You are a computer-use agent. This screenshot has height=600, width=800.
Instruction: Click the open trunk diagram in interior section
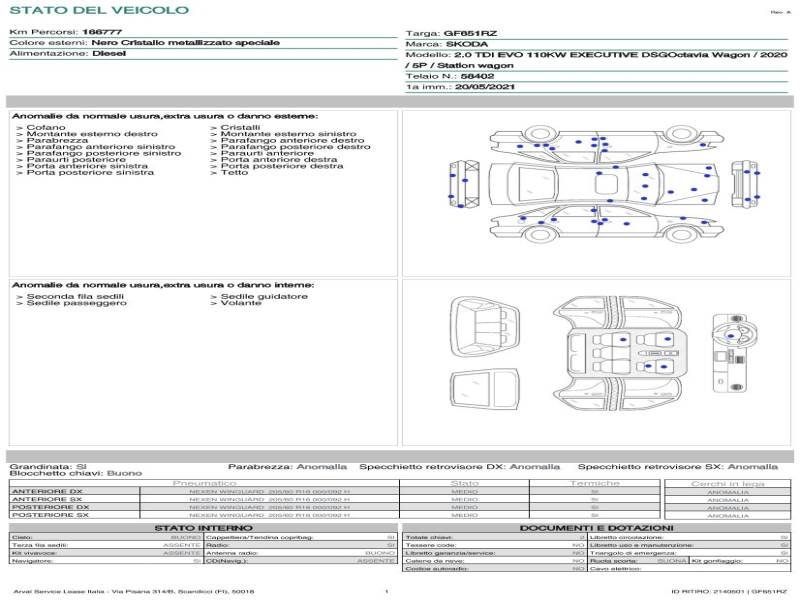click(x=484, y=323)
